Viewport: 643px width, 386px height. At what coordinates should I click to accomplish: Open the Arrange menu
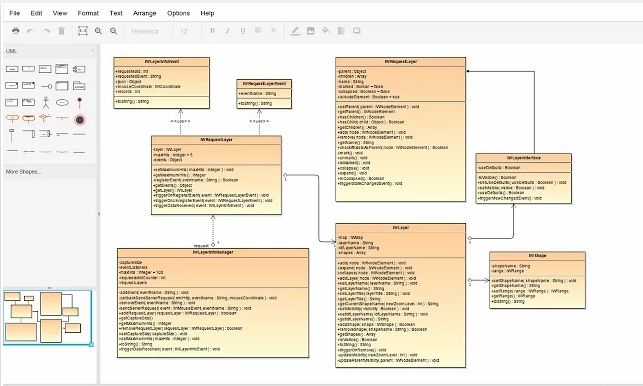(145, 13)
